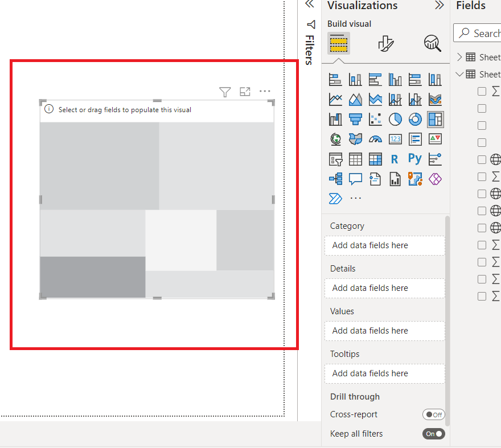Image resolution: width=501 pixels, height=448 pixels.
Task: Select the Treemap visual icon
Action: [x=435, y=119]
